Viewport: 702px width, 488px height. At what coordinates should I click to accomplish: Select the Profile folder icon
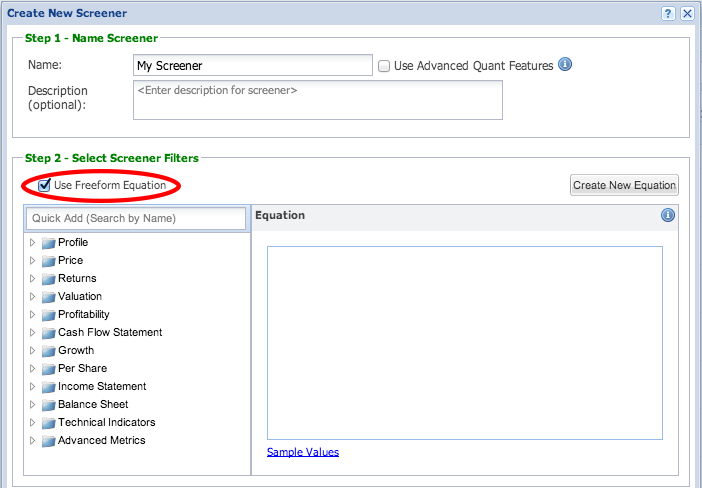[x=48, y=243]
